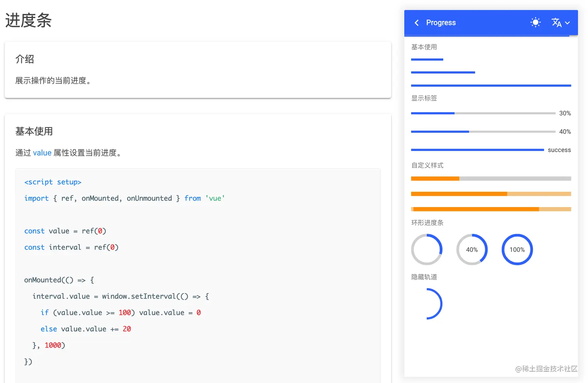Toggle the theme with the sun icon
Screen dimensions: 588x383
click(535, 23)
